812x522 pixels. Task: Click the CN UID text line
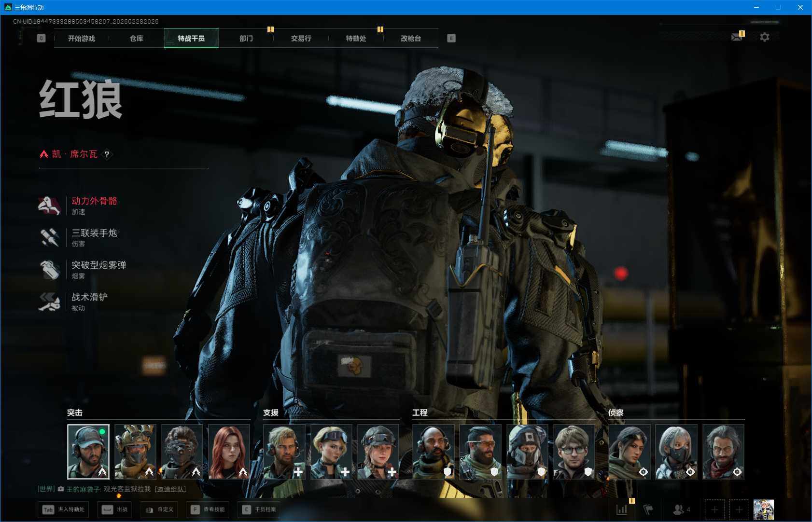[x=86, y=22]
